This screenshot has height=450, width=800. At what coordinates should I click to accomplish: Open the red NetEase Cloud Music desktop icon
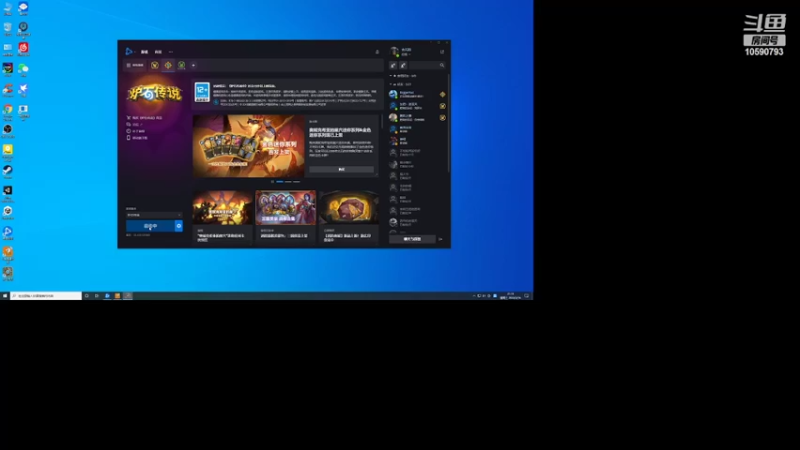click(23, 48)
